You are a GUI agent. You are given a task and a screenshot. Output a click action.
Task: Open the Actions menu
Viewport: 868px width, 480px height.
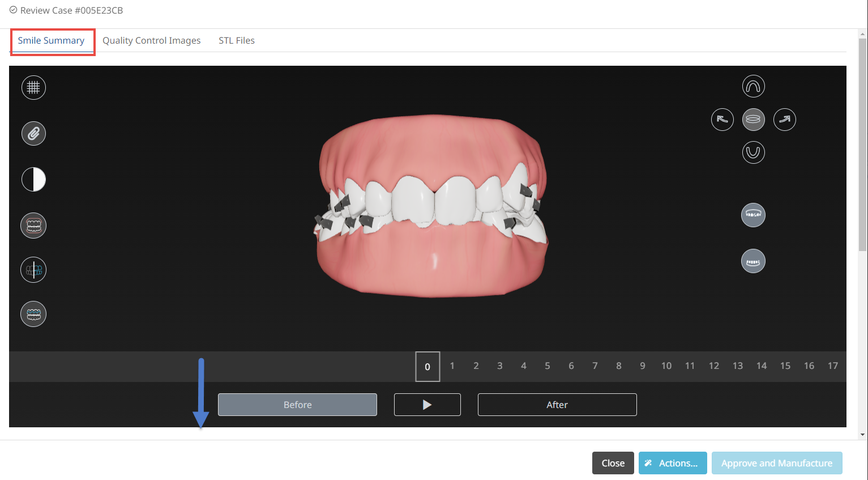pos(673,463)
